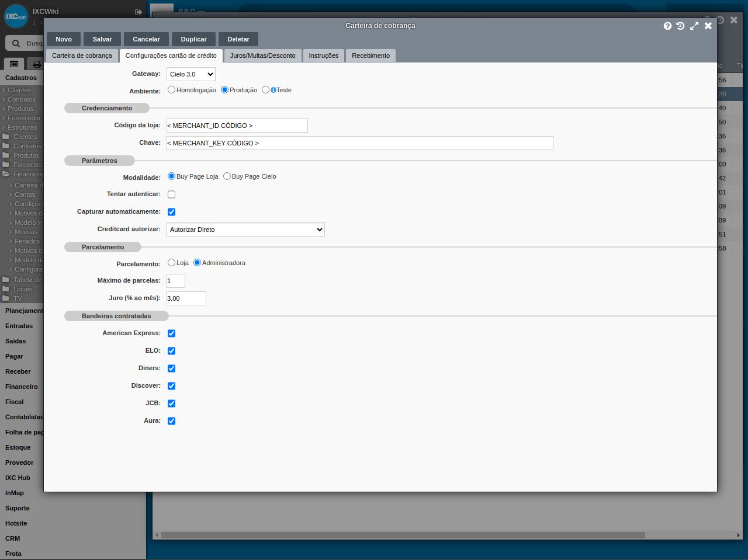748x560 pixels.
Task: Click the IXCsoft logo
Action: tap(16, 16)
